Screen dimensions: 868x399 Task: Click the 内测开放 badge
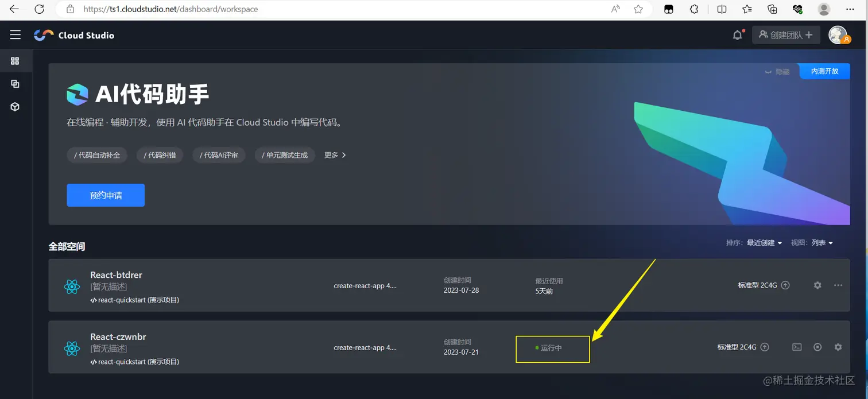pos(825,71)
